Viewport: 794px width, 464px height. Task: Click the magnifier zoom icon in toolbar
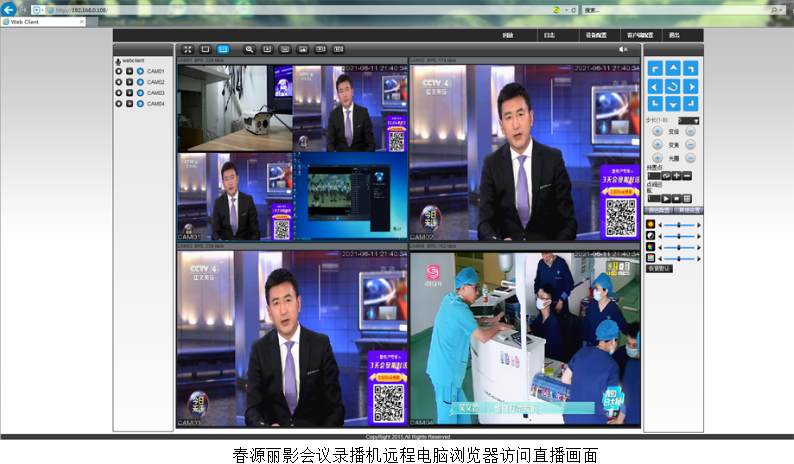click(x=249, y=48)
